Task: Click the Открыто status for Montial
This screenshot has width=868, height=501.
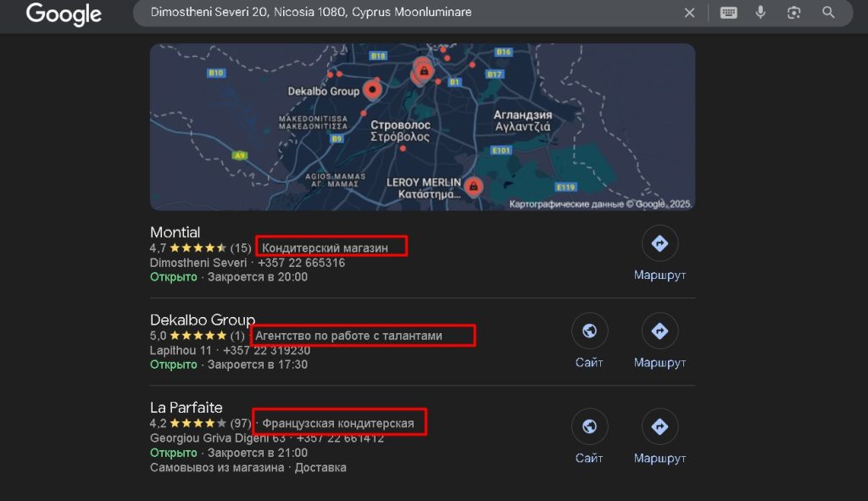Action: point(173,276)
